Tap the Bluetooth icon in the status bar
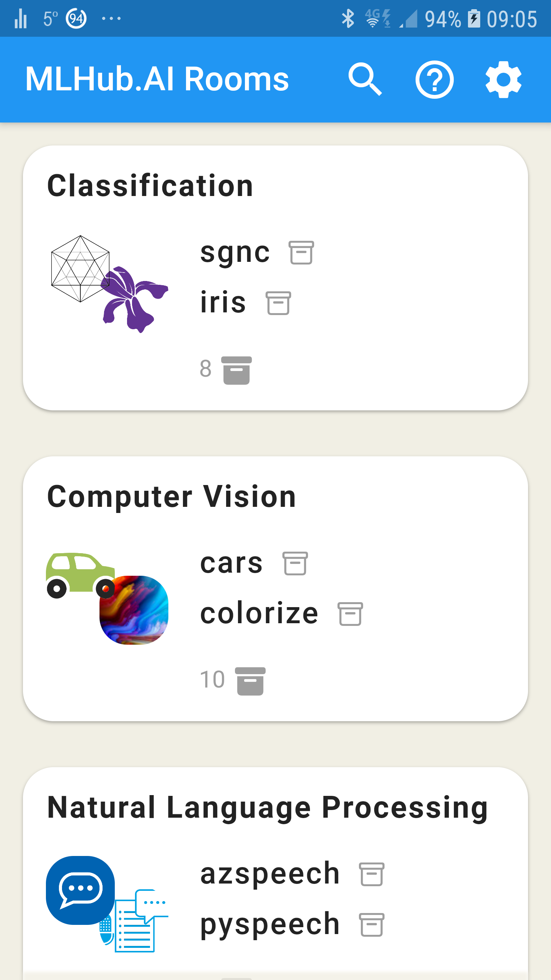This screenshot has width=551, height=980. [x=348, y=19]
